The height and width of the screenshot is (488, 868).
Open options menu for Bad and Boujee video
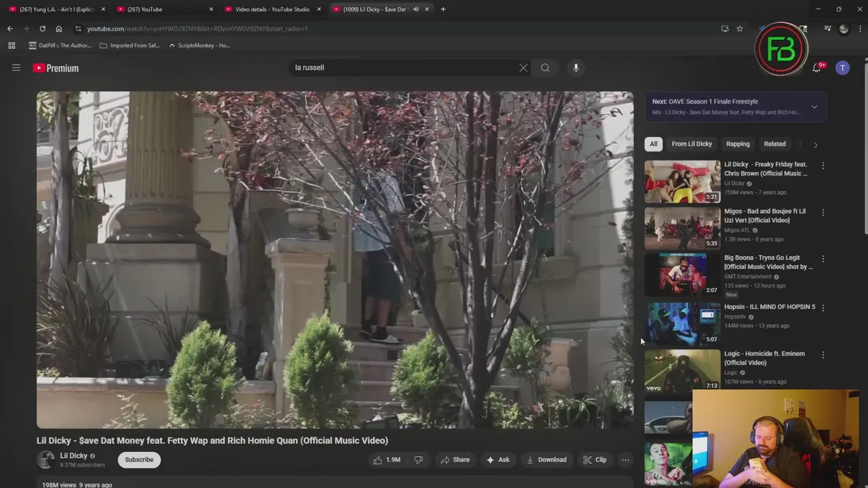click(823, 212)
